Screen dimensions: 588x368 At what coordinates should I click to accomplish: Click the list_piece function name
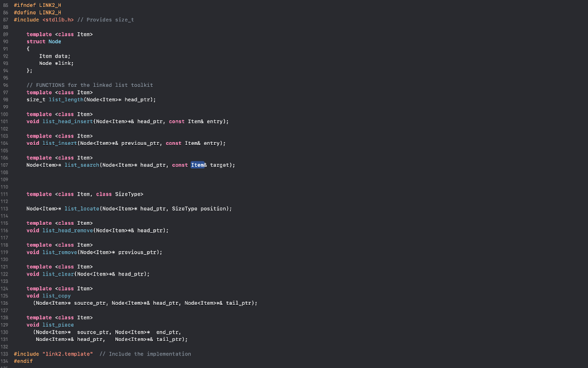[x=58, y=325]
